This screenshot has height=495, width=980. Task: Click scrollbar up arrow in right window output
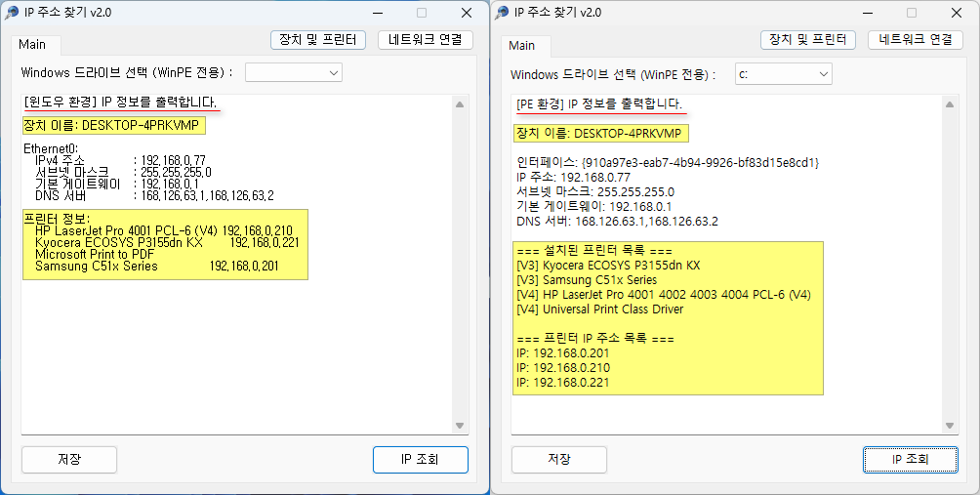(950, 104)
